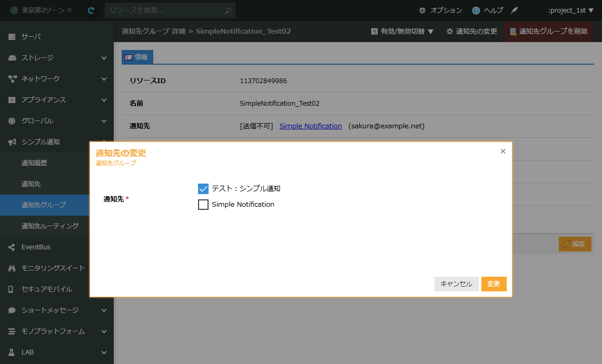
Task: Uncheck the テスト : シンプル通知 checkbox
Action: click(203, 189)
